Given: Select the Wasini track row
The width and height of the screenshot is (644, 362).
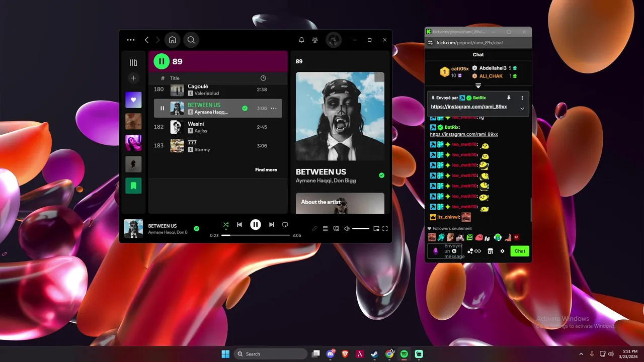Looking at the screenshot, I should [218, 127].
